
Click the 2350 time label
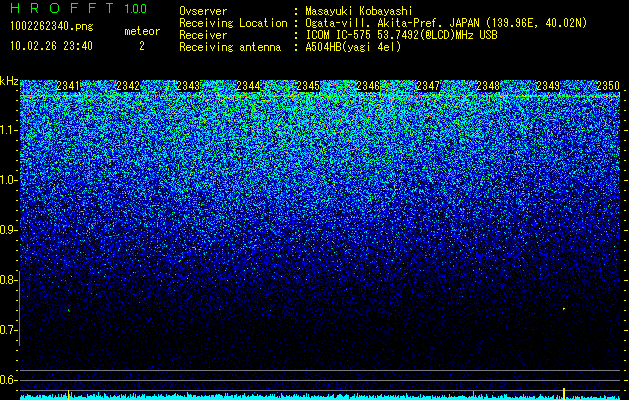tap(608, 86)
